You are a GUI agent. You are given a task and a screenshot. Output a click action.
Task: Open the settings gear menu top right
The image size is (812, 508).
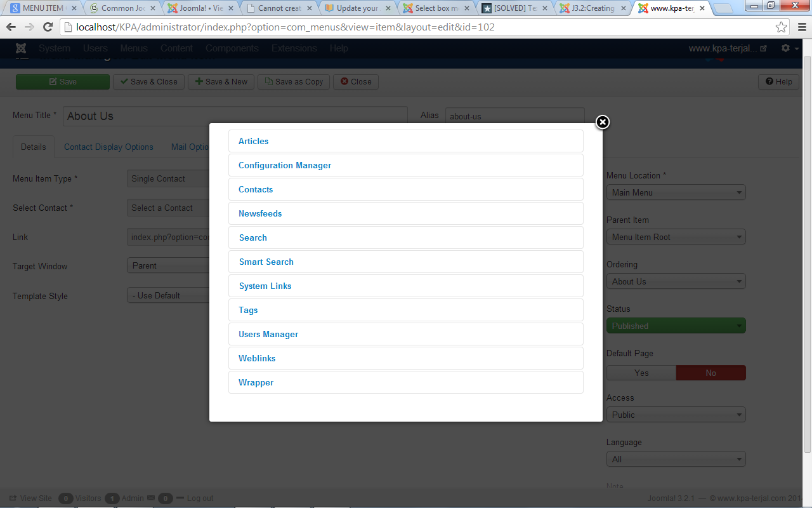(x=785, y=48)
